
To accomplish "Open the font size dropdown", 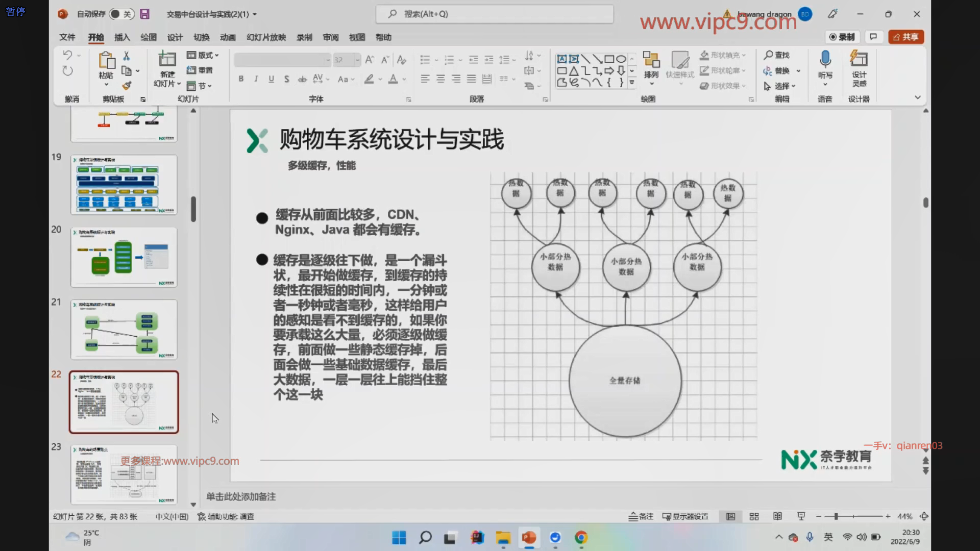I will (357, 60).
